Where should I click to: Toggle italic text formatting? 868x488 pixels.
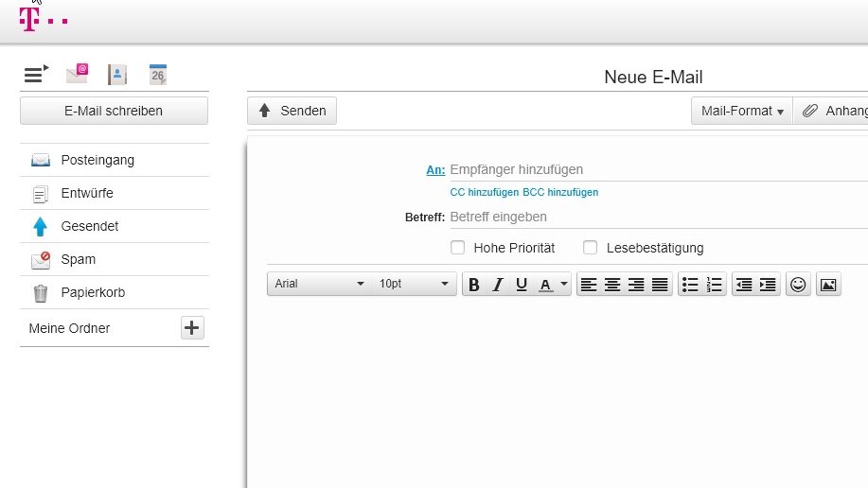point(498,285)
